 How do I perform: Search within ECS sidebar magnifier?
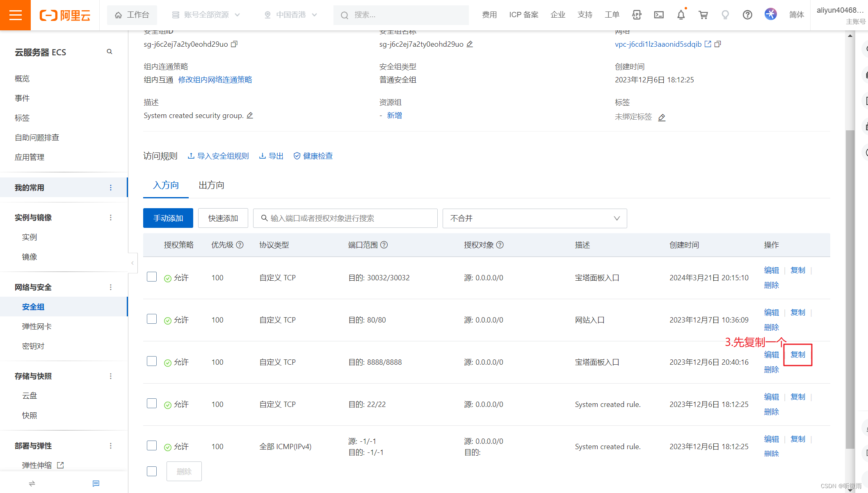coord(110,52)
